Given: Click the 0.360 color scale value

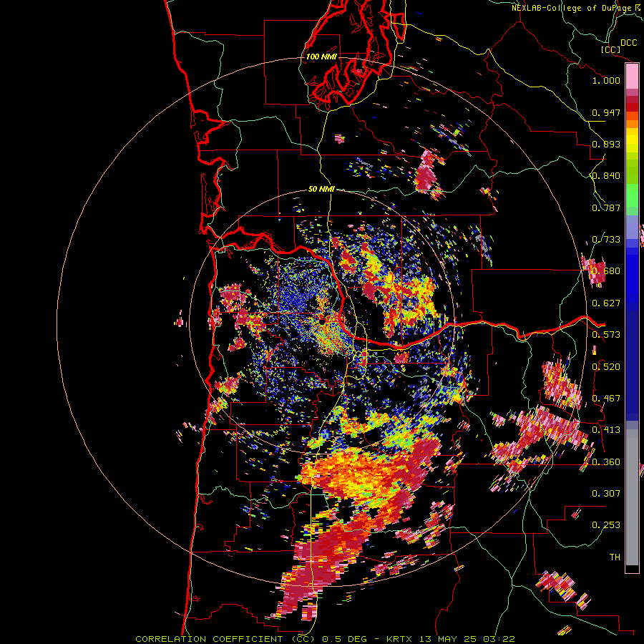Looking at the screenshot, I should click(606, 462).
